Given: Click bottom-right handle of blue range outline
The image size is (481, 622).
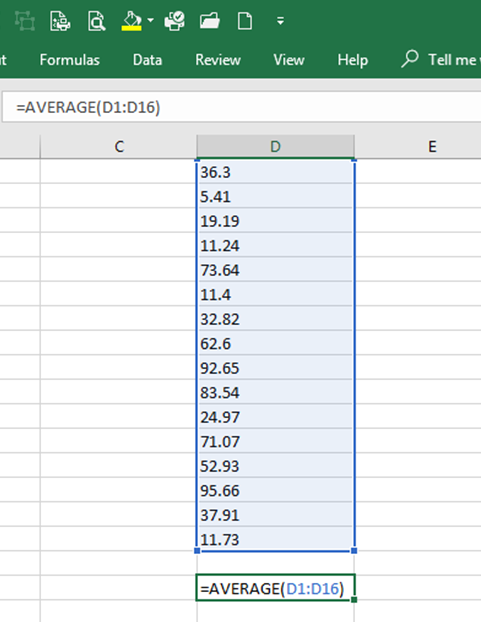Looking at the screenshot, I should tap(354, 551).
